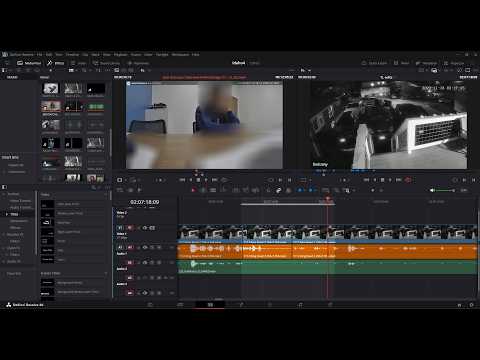
Task: Expand the selected Titles category in effects tree
Action: pos(7,214)
